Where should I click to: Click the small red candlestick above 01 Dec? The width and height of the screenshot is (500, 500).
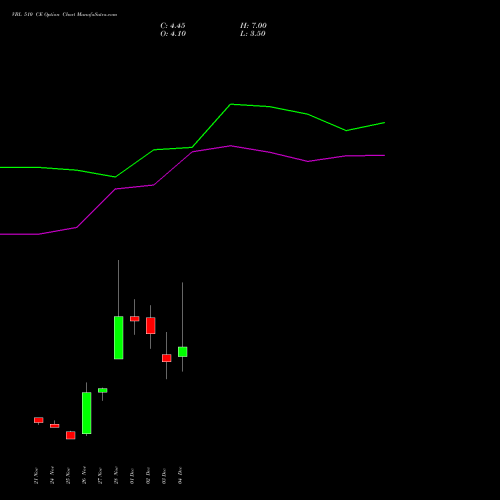point(135,319)
